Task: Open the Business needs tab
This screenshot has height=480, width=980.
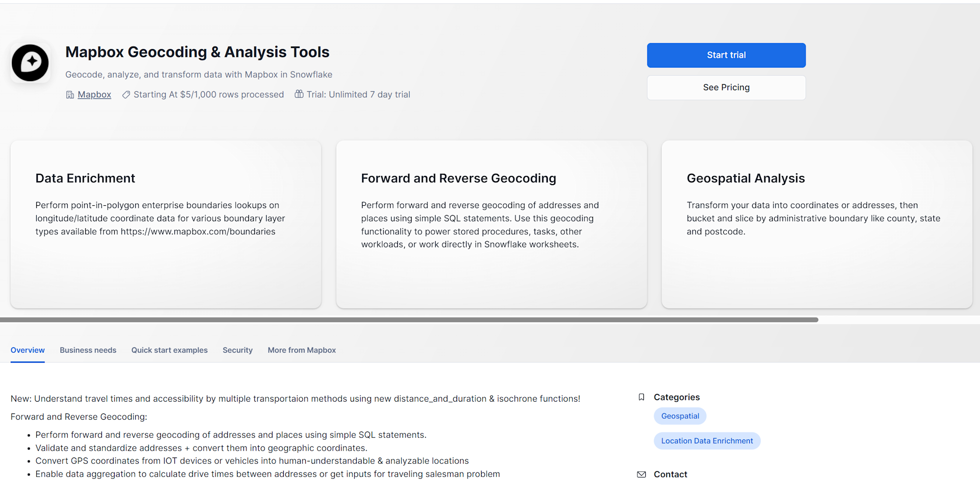Action: [88, 350]
